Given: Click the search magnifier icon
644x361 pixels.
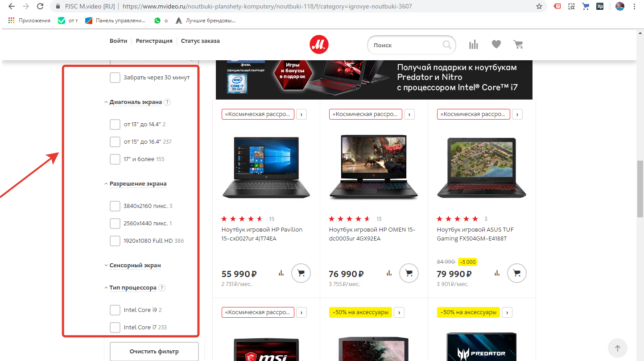Looking at the screenshot, I should (446, 45).
